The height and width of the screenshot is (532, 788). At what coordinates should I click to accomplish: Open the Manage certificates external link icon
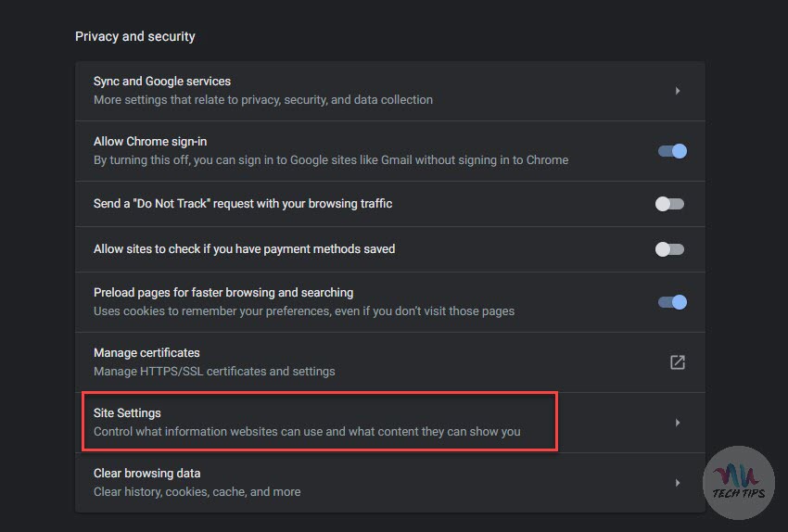(x=678, y=362)
